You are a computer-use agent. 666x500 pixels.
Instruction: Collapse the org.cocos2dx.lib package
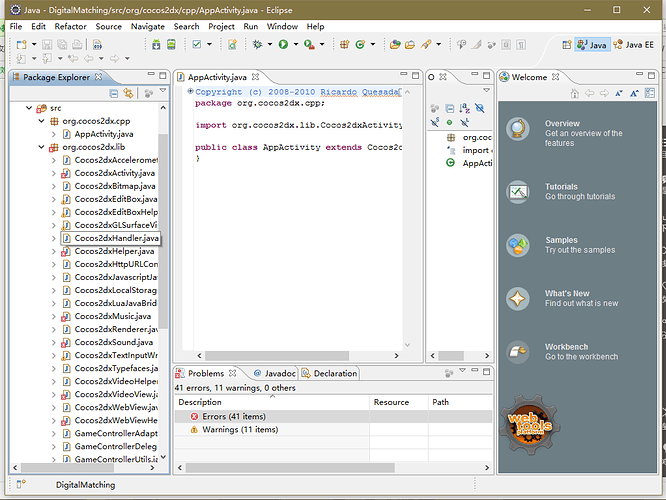click(x=42, y=147)
